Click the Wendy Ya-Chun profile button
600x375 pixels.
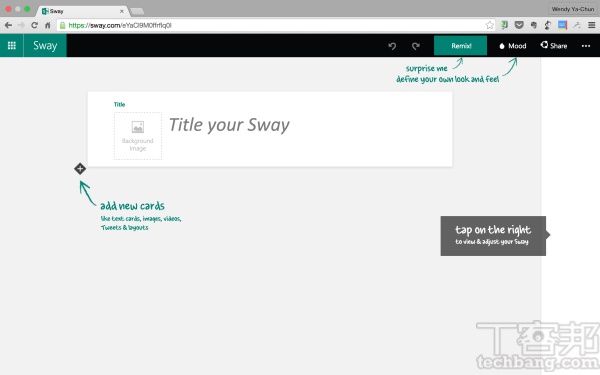click(573, 9)
